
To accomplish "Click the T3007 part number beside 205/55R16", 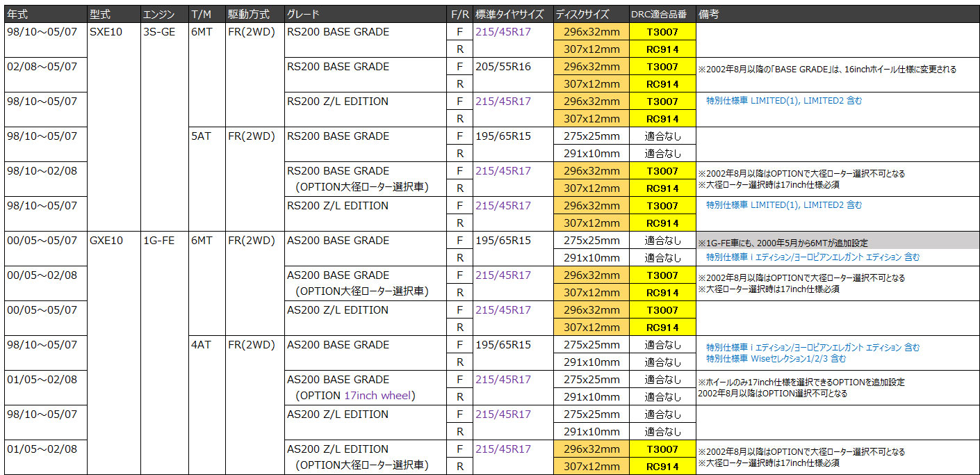I will pyautogui.click(x=662, y=67).
